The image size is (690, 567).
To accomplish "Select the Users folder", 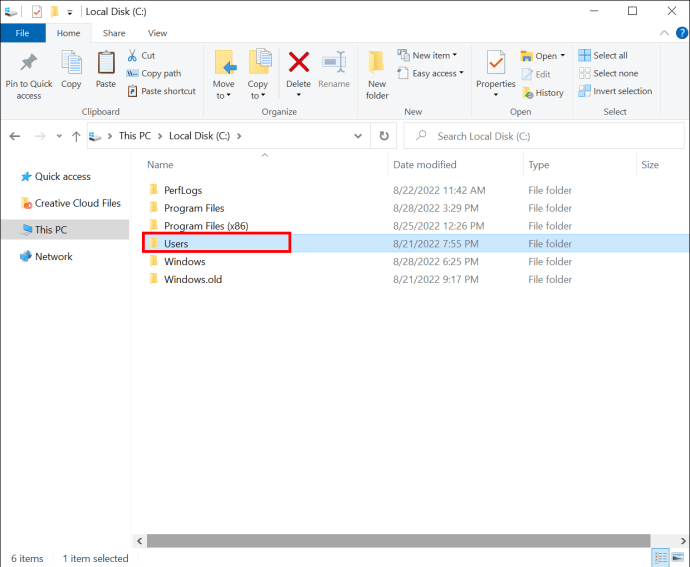I will click(x=176, y=243).
